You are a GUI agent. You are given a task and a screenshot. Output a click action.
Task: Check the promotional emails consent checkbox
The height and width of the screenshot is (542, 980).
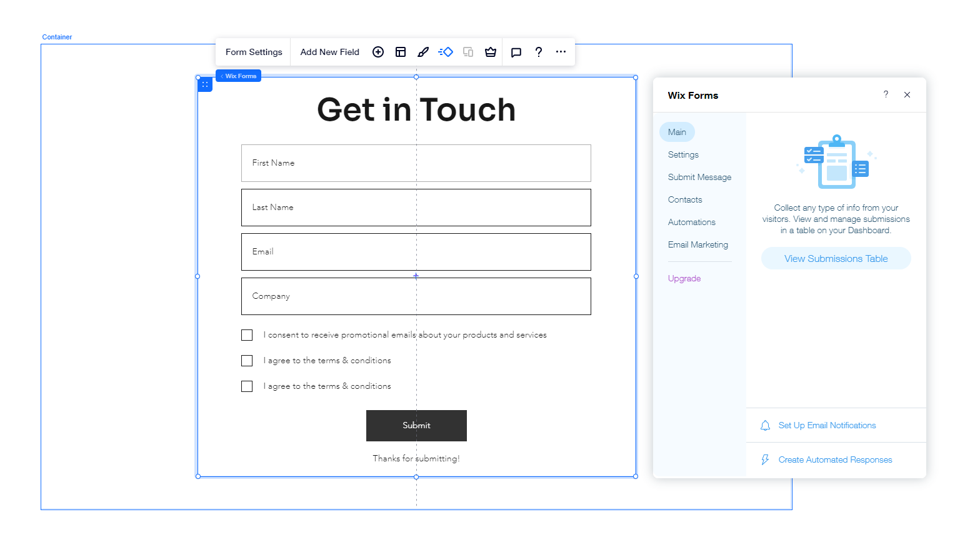247,335
